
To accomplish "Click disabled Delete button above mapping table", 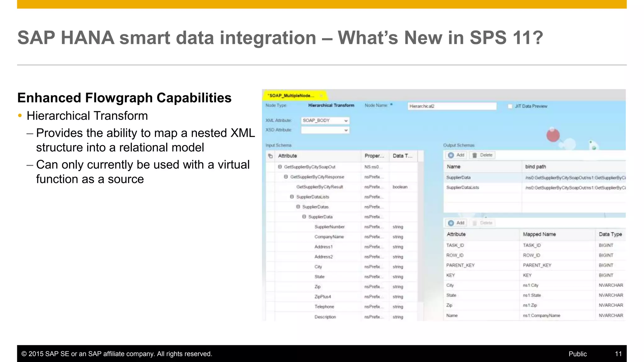I will pos(482,223).
